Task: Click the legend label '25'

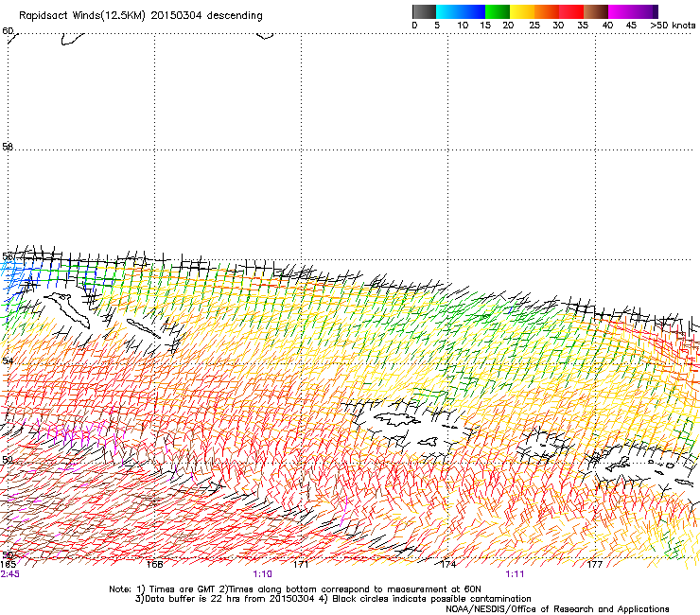Action: click(534, 26)
